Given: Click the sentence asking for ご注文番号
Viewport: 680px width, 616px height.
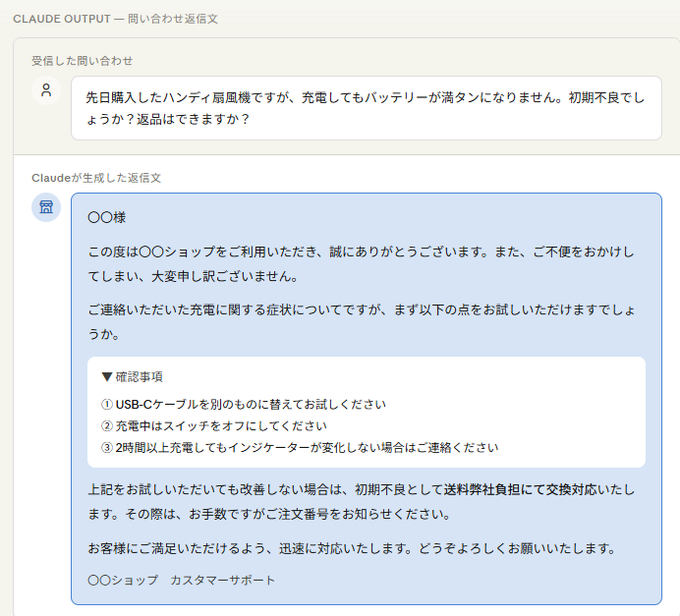Looking at the screenshot, I should tap(287, 514).
